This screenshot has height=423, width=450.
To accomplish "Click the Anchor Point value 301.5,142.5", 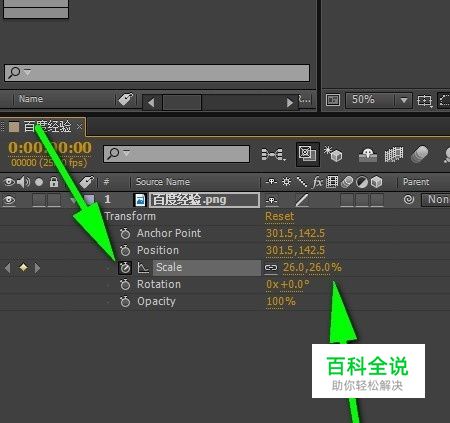I will pos(295,233).
